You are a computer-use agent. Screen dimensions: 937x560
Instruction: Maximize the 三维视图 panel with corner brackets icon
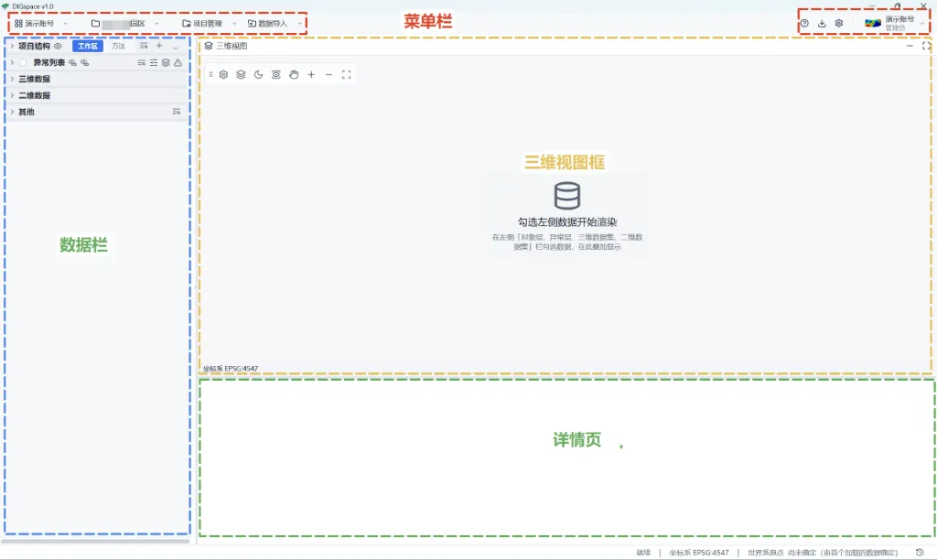coord(926,46)
